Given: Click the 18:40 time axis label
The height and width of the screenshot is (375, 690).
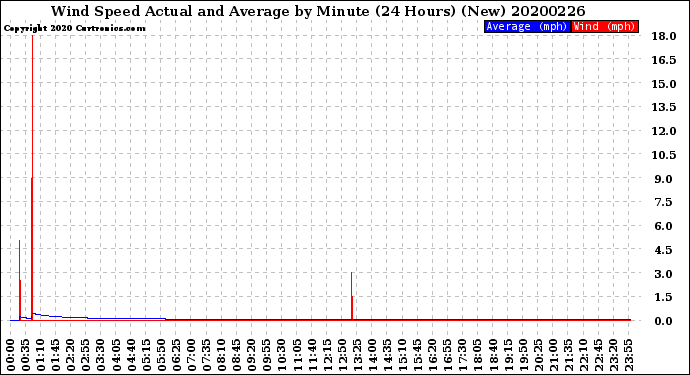Looking at the screenshot, I should coord(493,355).
